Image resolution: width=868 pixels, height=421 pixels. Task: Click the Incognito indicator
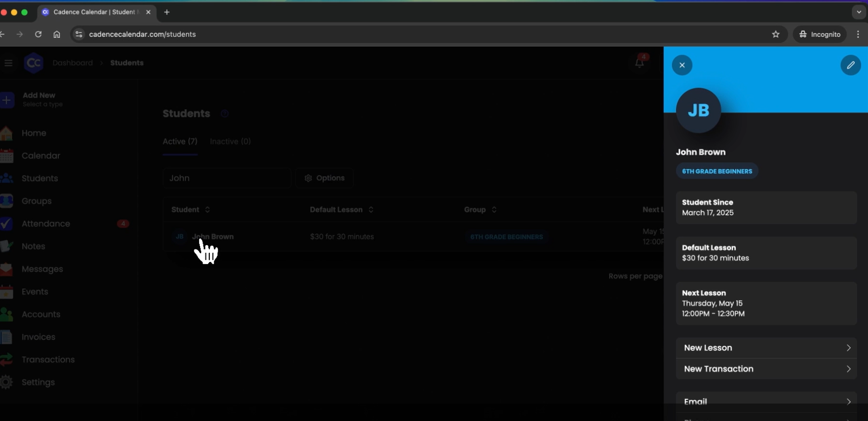pos(820,34)
